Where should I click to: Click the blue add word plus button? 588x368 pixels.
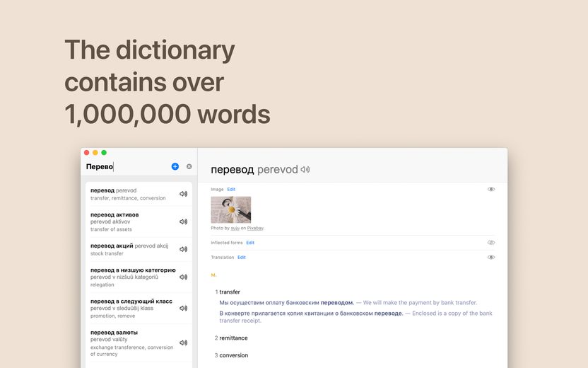[x=175, y=166]
